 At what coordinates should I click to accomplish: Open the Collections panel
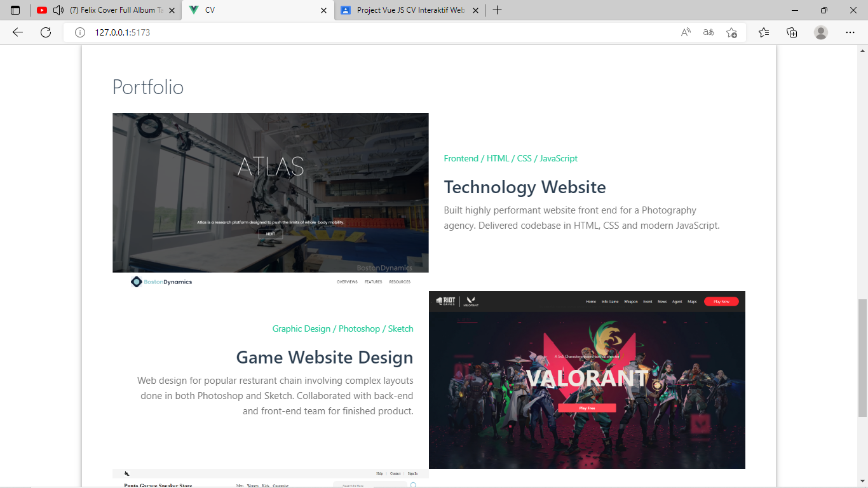coord(792,32)
